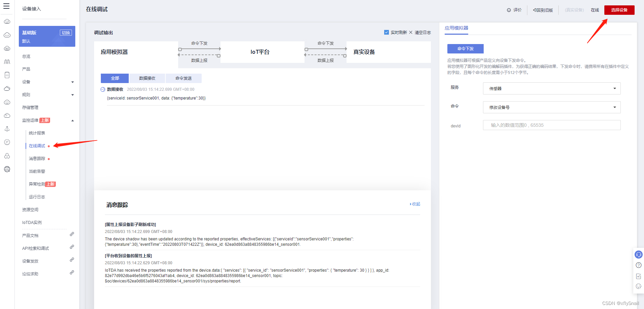Open the cloud server service icon at top of strip

(x=7, y=22)
